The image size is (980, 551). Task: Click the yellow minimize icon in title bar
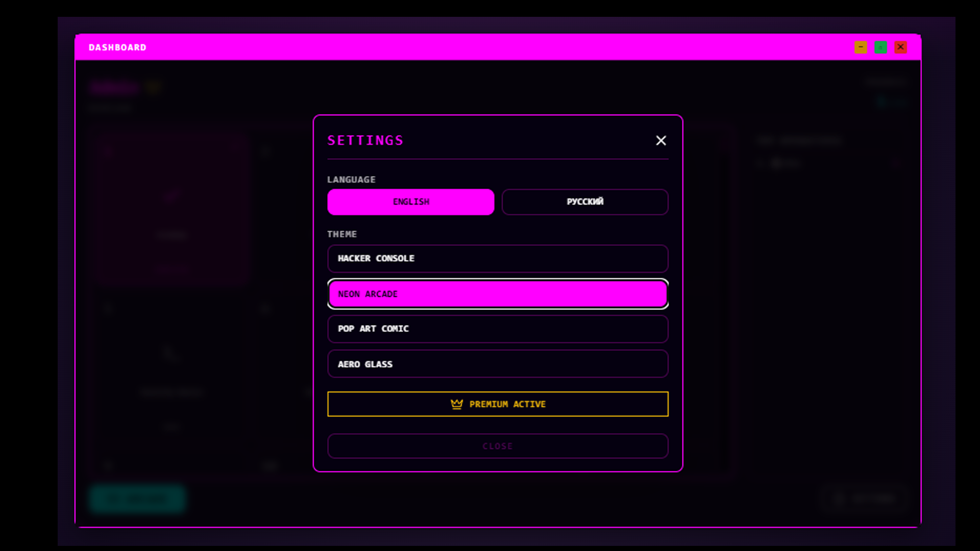861,47
